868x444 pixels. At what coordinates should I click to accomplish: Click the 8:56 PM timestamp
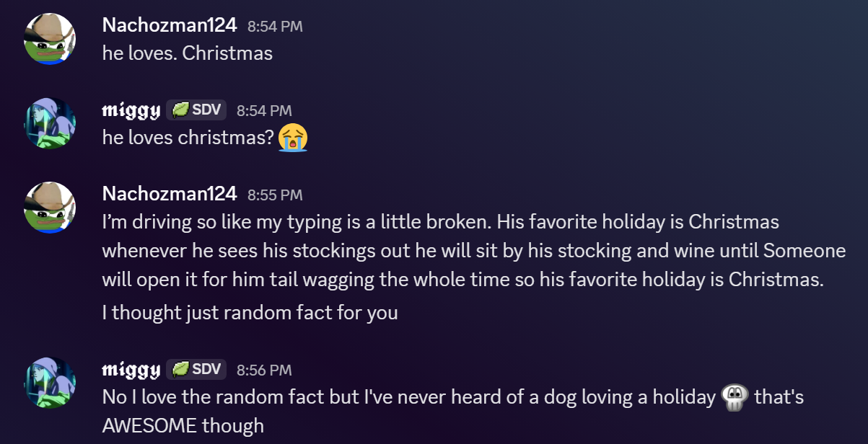click(264, 370)
